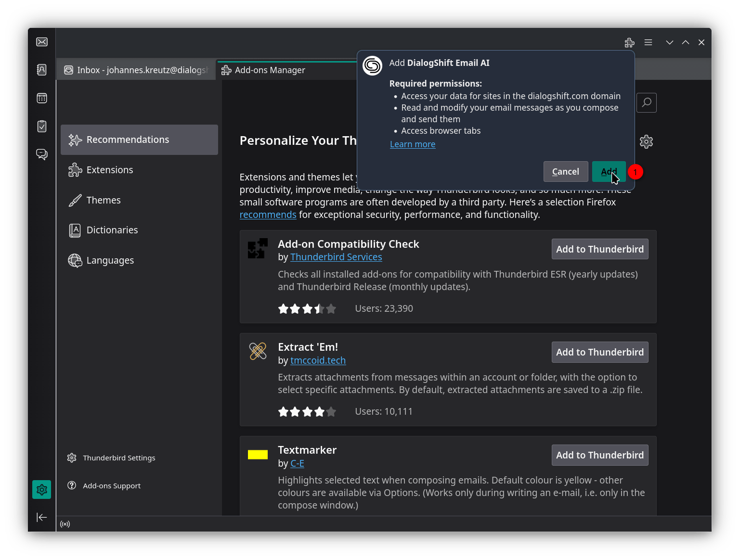
Task: Open the Calendar space
Action: [x=42, y=98]
